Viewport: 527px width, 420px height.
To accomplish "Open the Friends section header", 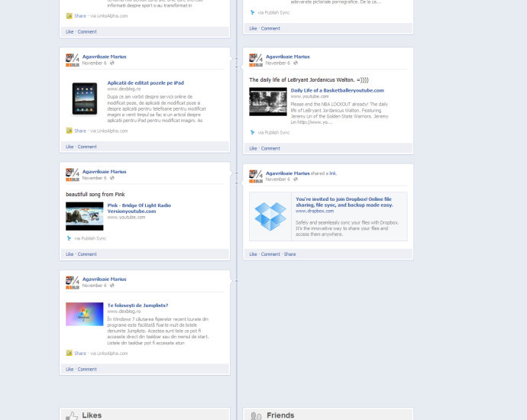I will [x=280, y=415].
